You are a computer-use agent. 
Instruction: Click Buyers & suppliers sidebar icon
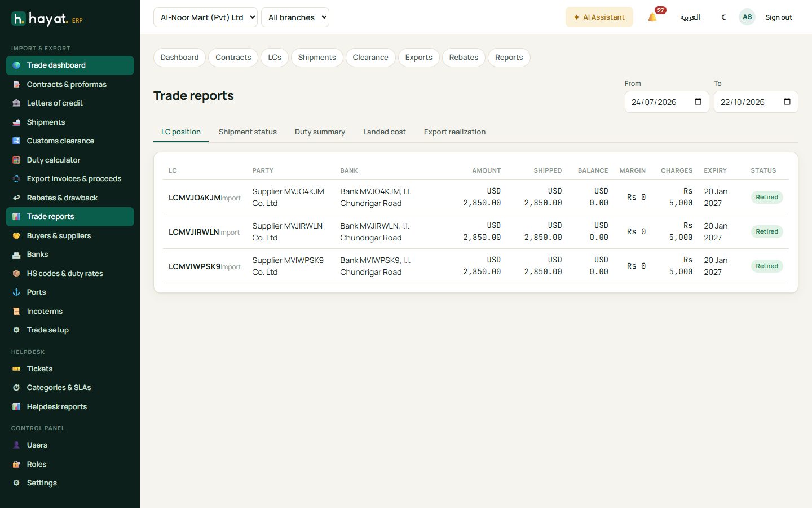coord(16,235)
